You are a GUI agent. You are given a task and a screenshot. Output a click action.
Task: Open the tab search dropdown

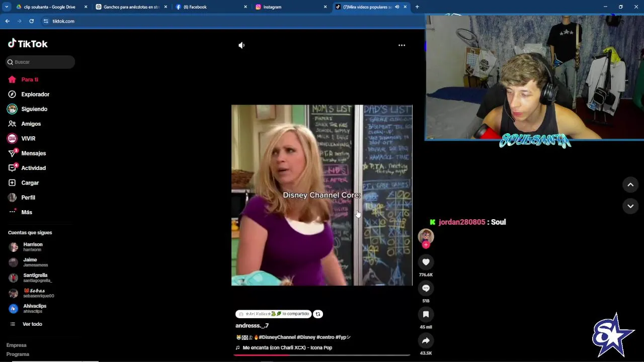7,7
